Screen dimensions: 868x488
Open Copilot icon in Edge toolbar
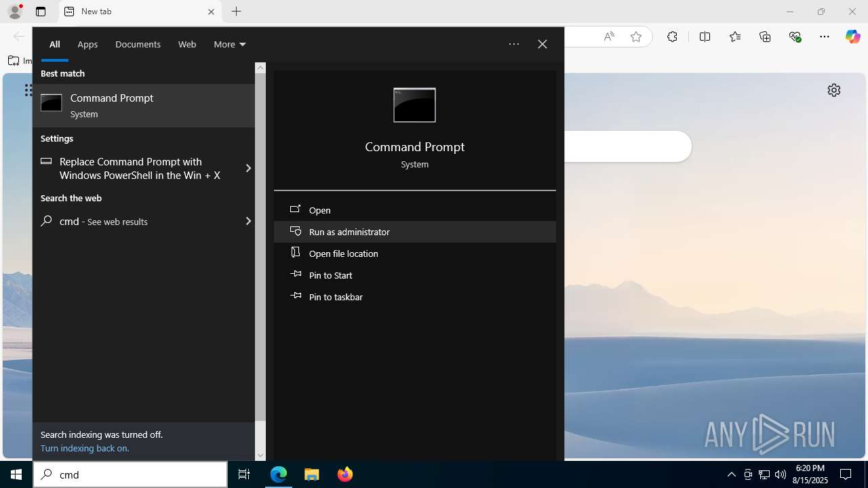(852, 37)
